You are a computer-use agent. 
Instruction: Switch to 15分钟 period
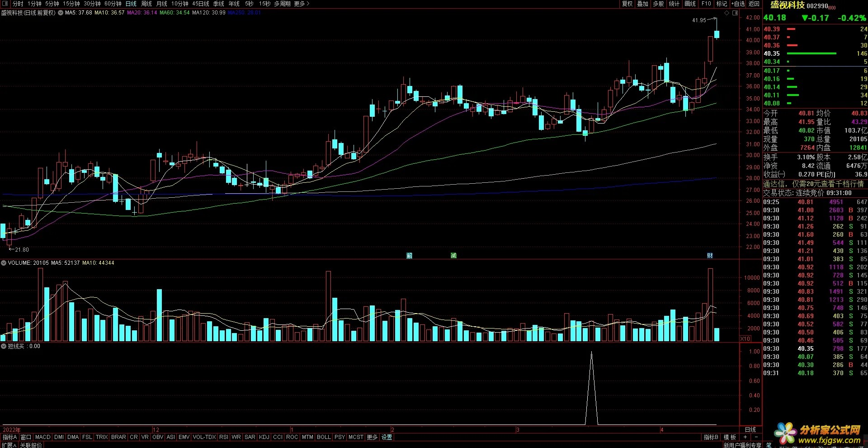pyautogui.click(x=71, y=4)
